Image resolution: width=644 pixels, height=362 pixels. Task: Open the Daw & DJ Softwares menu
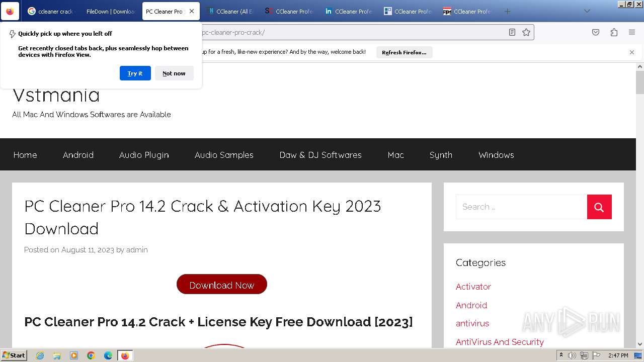(320, 155)
